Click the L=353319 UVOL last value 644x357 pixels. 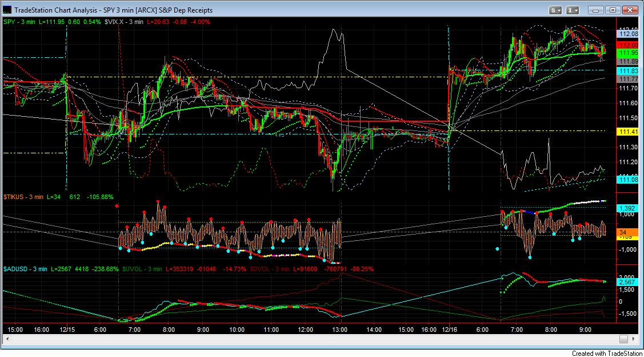point(178,268)
